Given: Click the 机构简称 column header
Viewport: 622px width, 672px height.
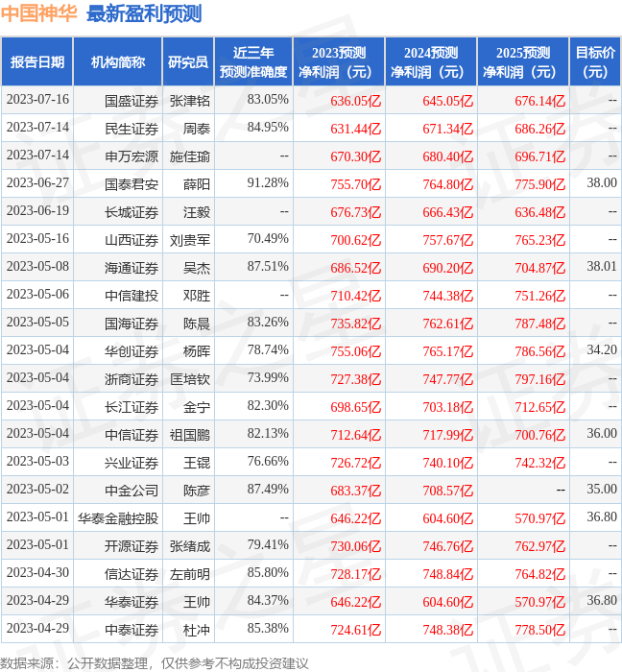Looking at the screenshot, I should click(x=118, y=61).
